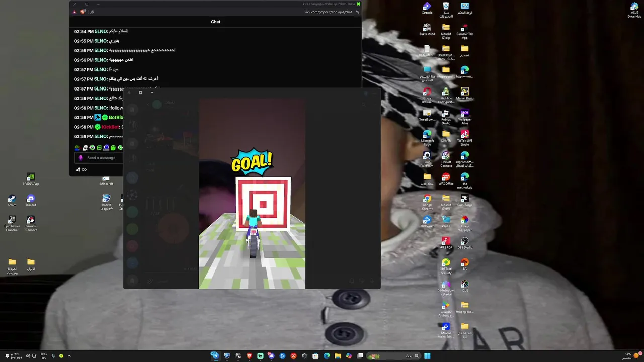Launch the Epic Games Launcher shortcut
The image size is (644, 362).
coord(12,224)
